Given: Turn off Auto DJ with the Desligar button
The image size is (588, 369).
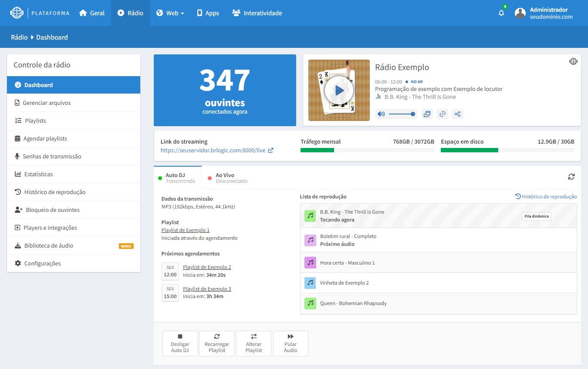Looking at the screenshot, I should pos(180,343).
